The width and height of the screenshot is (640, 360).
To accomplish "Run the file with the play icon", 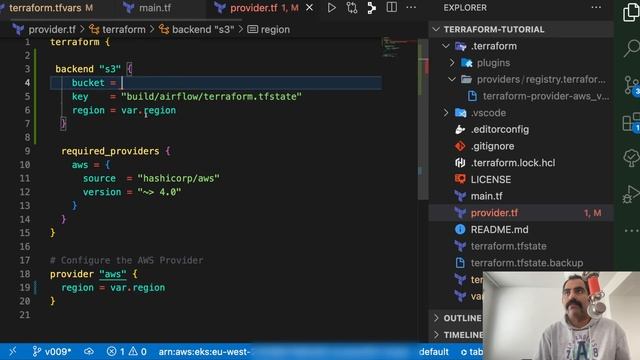I will (x=331, y=8).
